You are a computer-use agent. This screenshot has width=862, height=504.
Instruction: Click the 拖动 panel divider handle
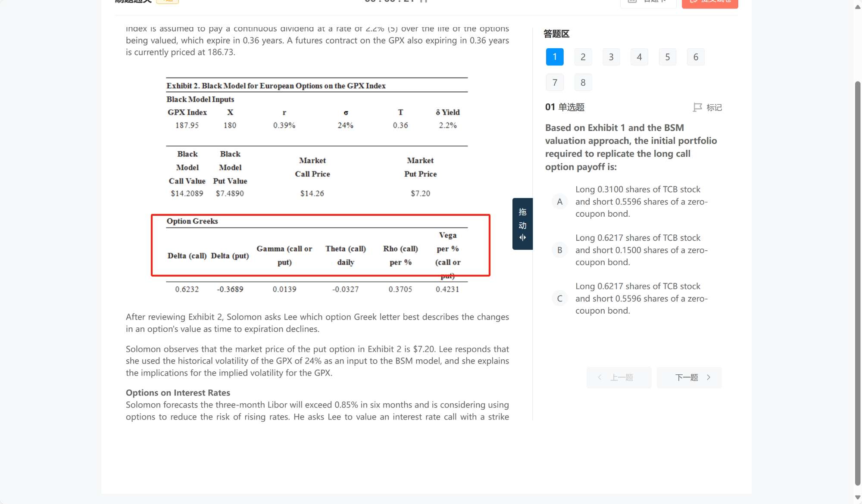[522, 223]
